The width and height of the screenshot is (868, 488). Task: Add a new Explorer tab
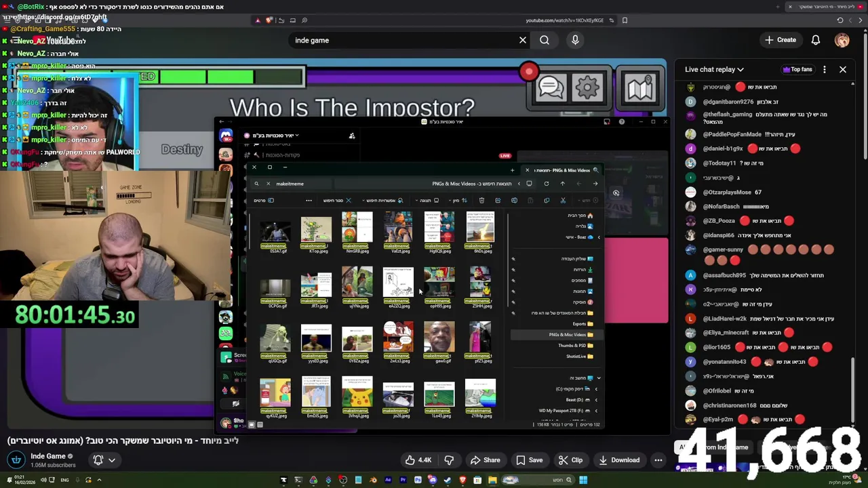(512, 170)
